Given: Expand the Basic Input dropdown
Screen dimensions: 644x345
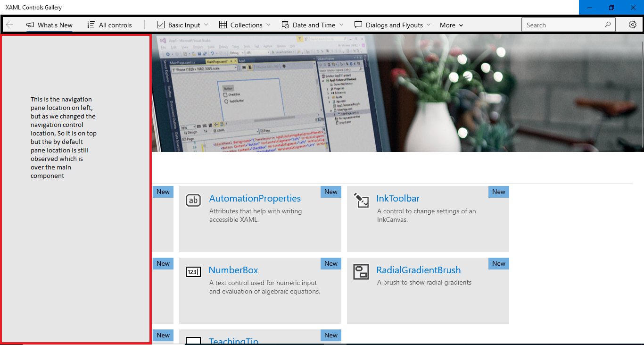Looking at the screenshot, I should (x=182, y=25).
